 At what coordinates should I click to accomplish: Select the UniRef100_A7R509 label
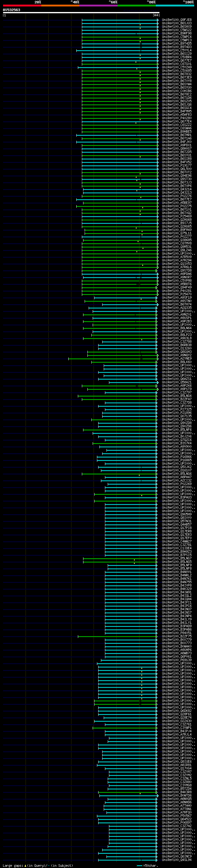177,257
